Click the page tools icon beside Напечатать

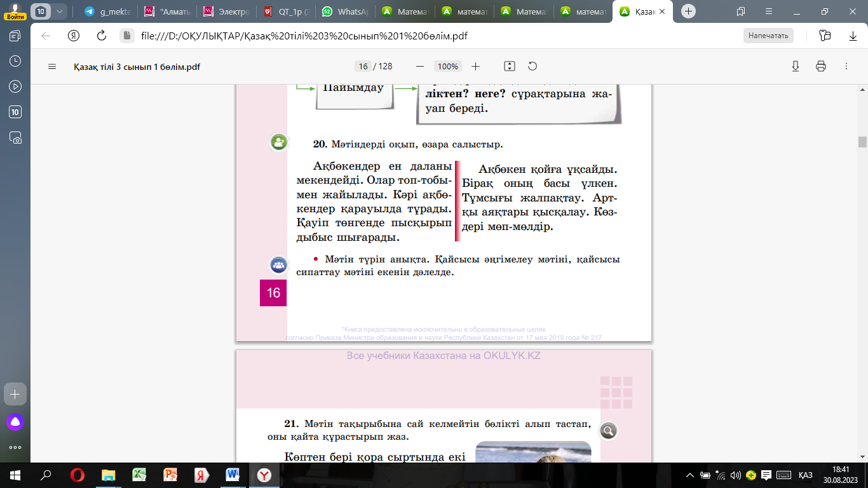pyautogui.click(x=825, y=36)
